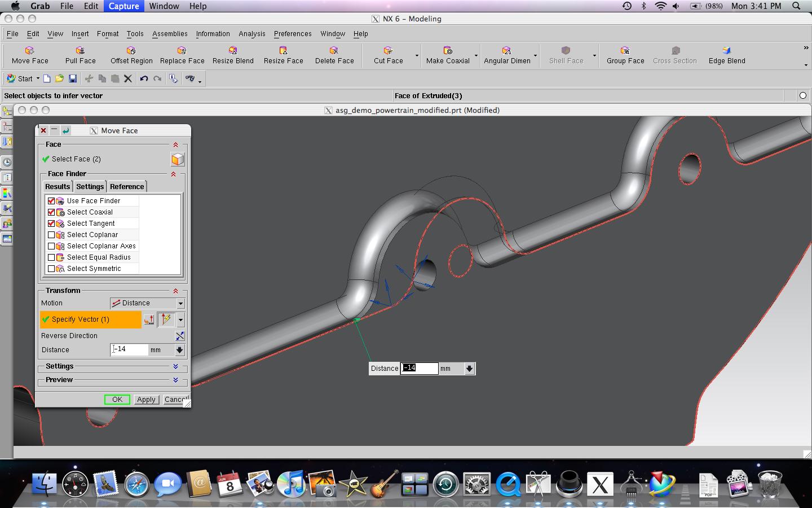Open the Assemblies menu
This screenshot has height=508, width=812.
[x=170, y=34]
